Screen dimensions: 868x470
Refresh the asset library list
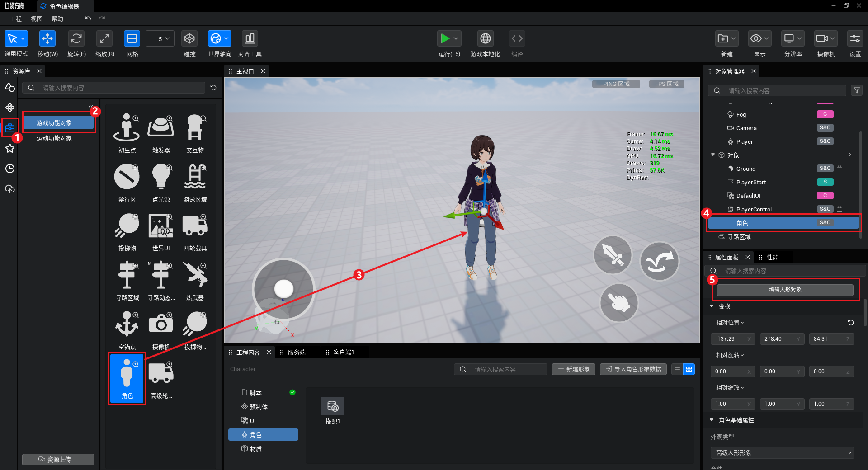[213, 88]
